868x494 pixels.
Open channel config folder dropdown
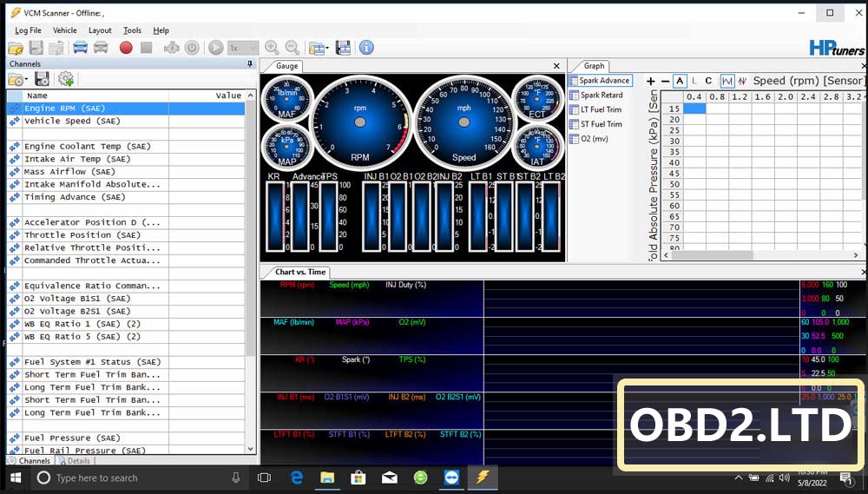[17, 79]
